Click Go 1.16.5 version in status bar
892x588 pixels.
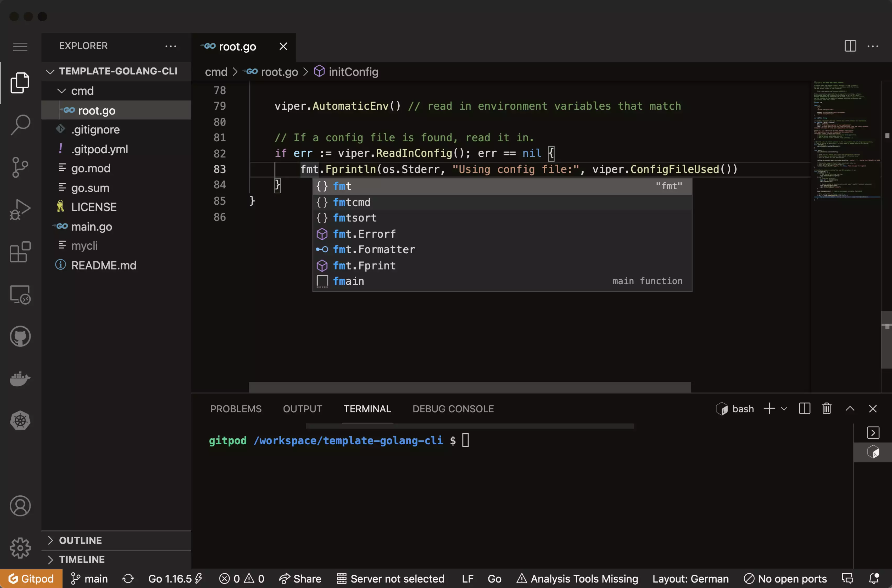tap(175, 579)
